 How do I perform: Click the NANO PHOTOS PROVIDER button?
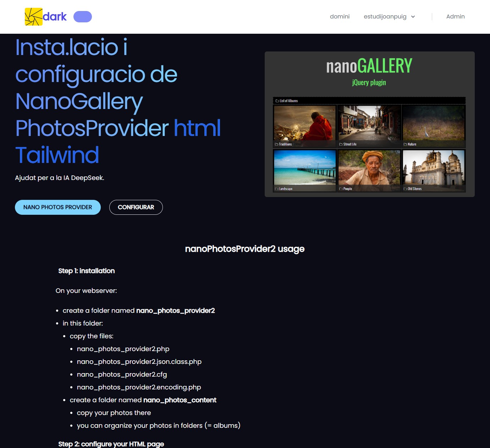tap(58, 207)
